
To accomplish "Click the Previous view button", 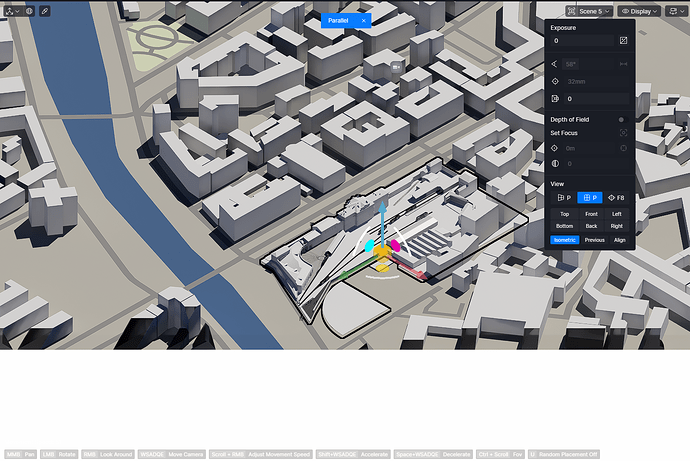I will (595, 240).
